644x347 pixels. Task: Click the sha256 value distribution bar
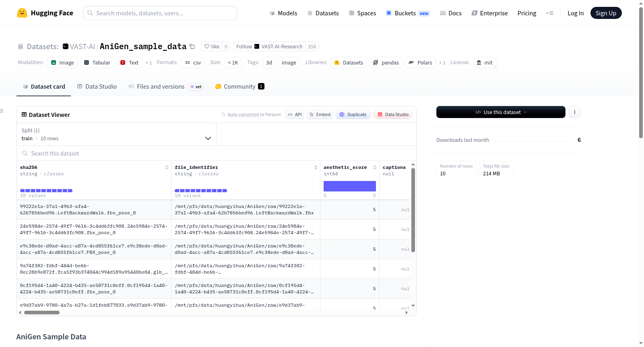46,191
